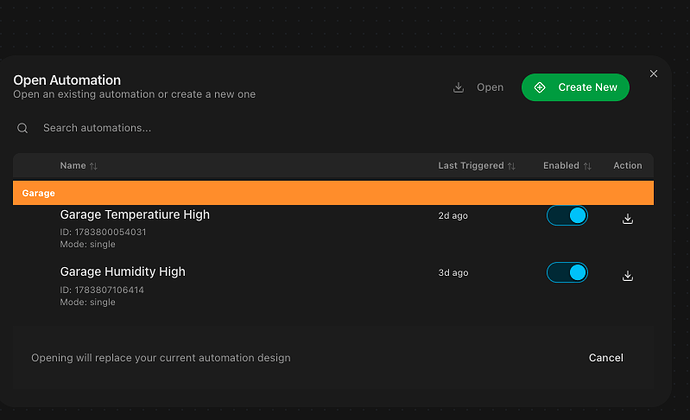Click the Action column header
This screenshot has width=690, height=420.
[x=628, y=166]
